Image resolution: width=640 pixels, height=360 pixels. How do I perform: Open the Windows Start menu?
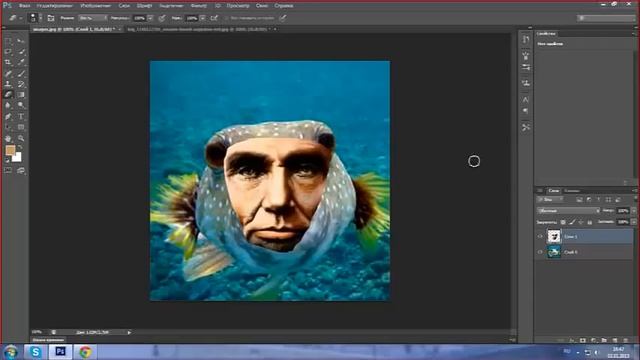11,352
